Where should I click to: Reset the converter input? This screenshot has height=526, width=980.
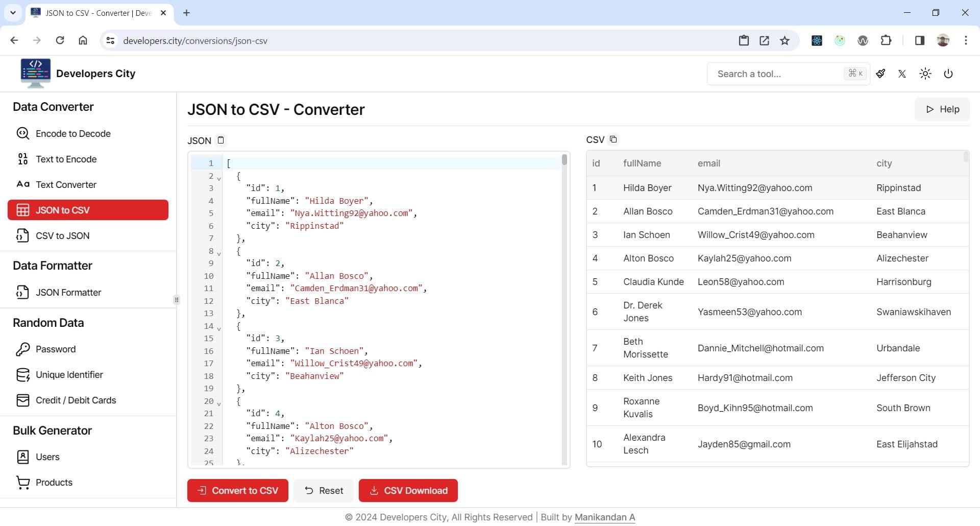click(x=324, y=491)
